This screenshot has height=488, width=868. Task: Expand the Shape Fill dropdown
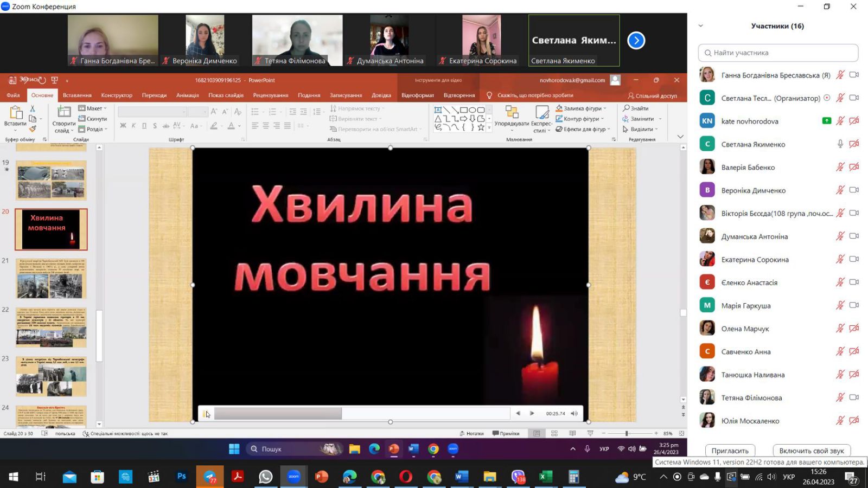pos(605,108)
